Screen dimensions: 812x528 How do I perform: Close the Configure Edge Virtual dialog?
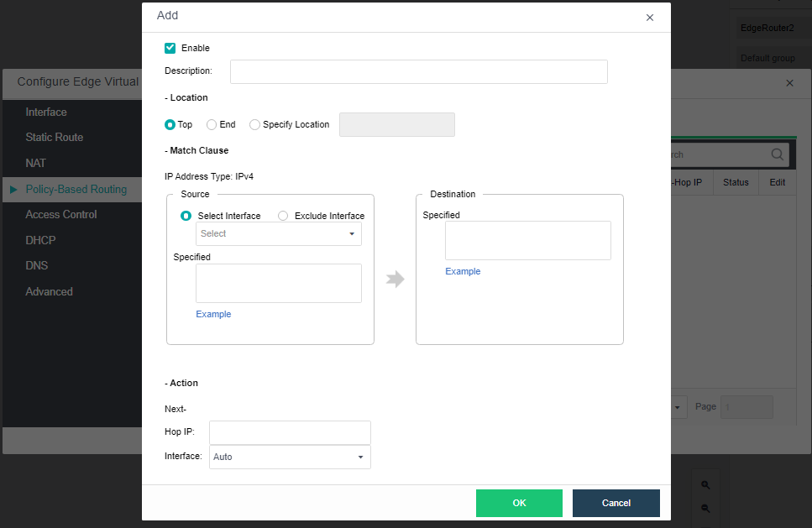(789, 83)
